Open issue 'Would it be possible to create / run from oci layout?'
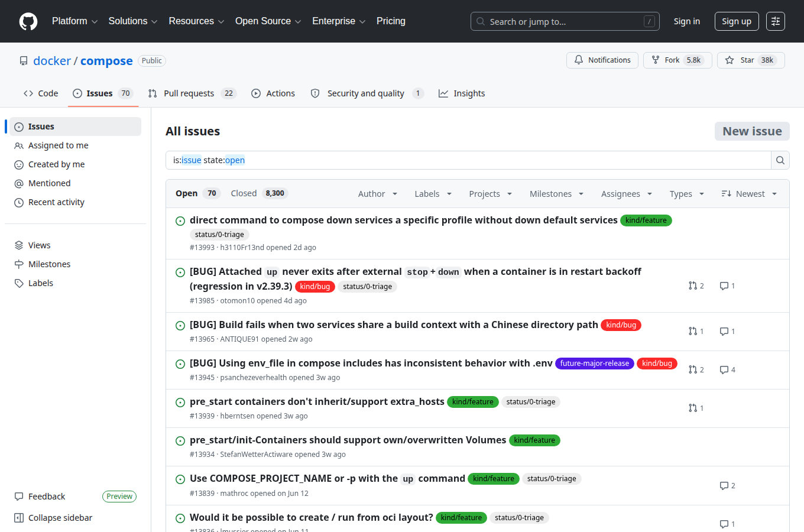804x532 pixels. point(312,517)
